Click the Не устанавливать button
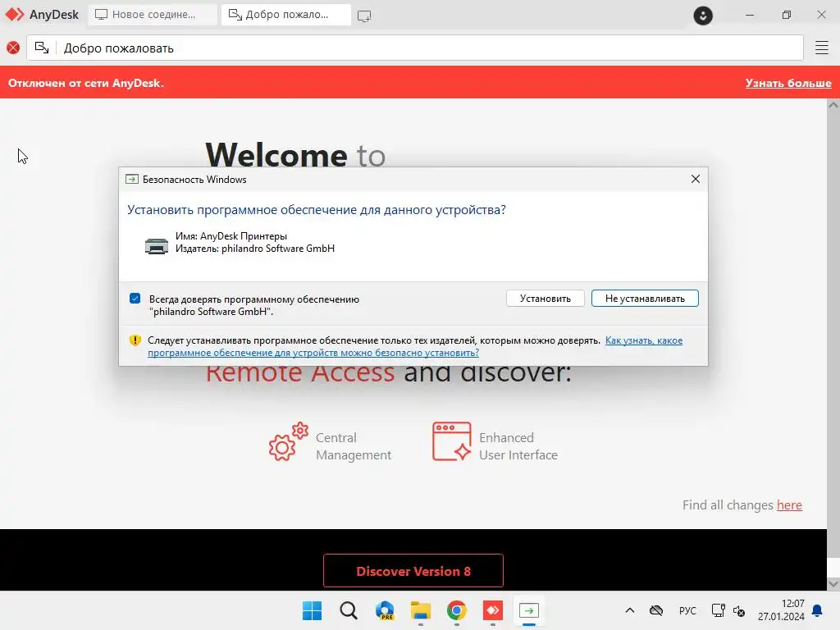Viewport: 840px width, 630px height. click(x=645, y=299)
